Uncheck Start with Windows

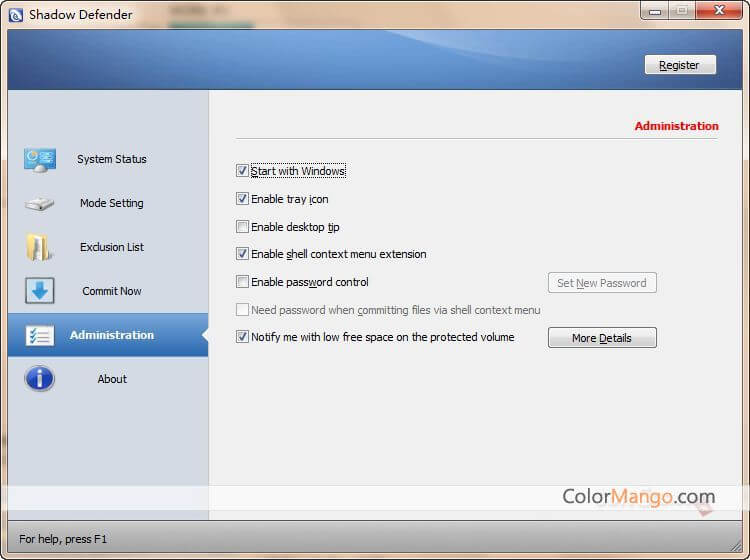(x=242, y=171)
